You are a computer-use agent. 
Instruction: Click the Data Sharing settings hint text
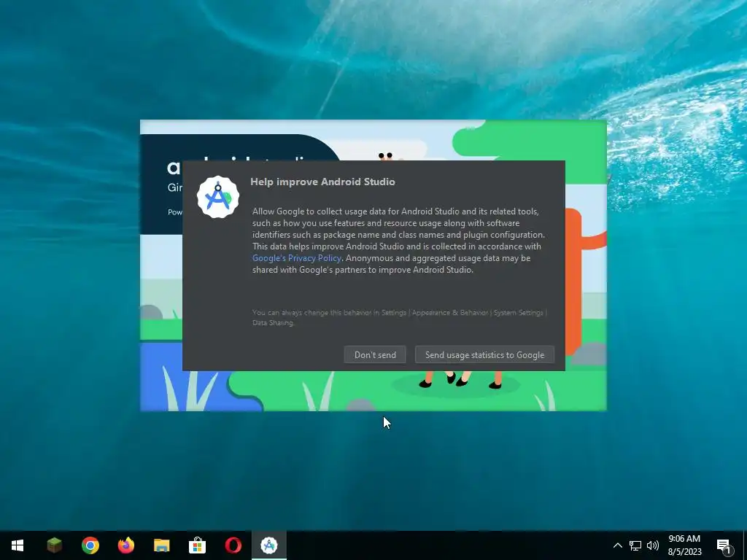tap(400, 318)
